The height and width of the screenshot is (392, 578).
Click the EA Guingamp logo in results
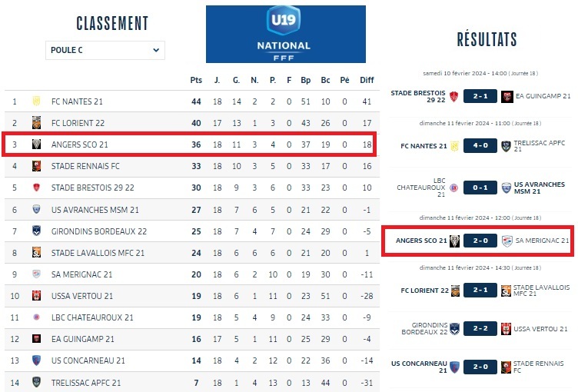point(507,97)
